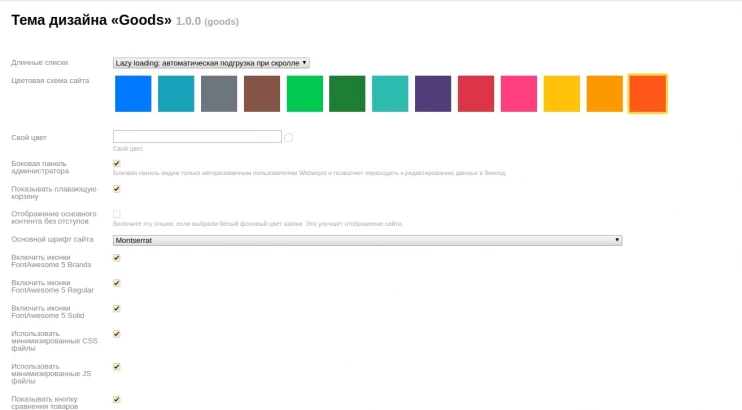Open the color picker circle next to custom color
Viewport: 742px width, 410px height.
tap(289, 138)
